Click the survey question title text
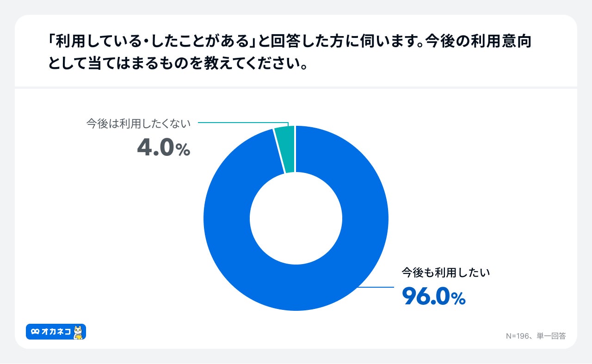The image size is (592, 364). pos(289,52)
